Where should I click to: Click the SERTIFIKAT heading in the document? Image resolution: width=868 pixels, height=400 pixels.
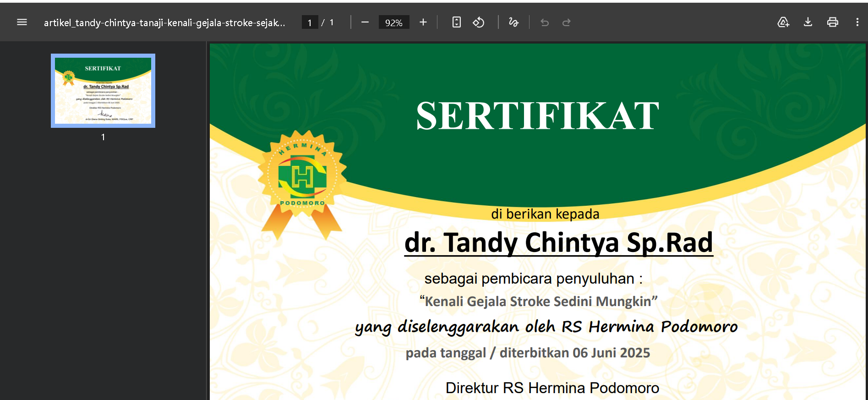[x=537, y=116]
